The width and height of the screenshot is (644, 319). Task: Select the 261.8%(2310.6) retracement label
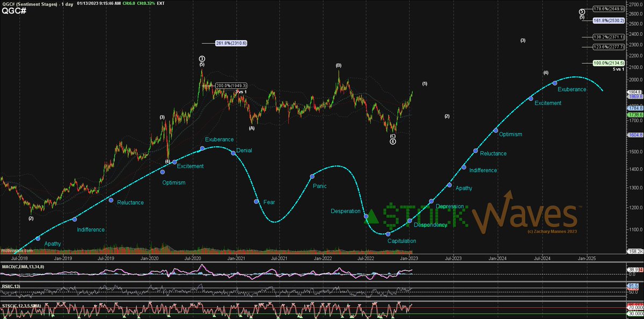(x=231, y=42)
